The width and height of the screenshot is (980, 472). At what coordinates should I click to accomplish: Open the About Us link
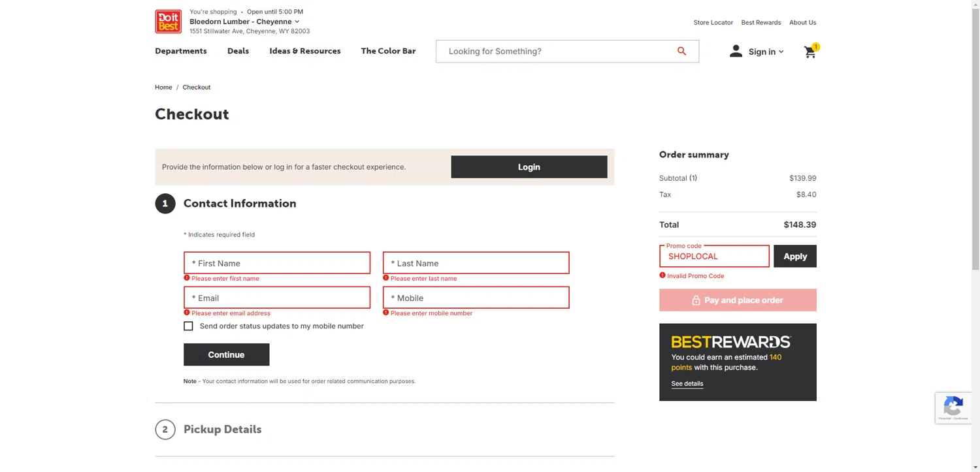802,22
